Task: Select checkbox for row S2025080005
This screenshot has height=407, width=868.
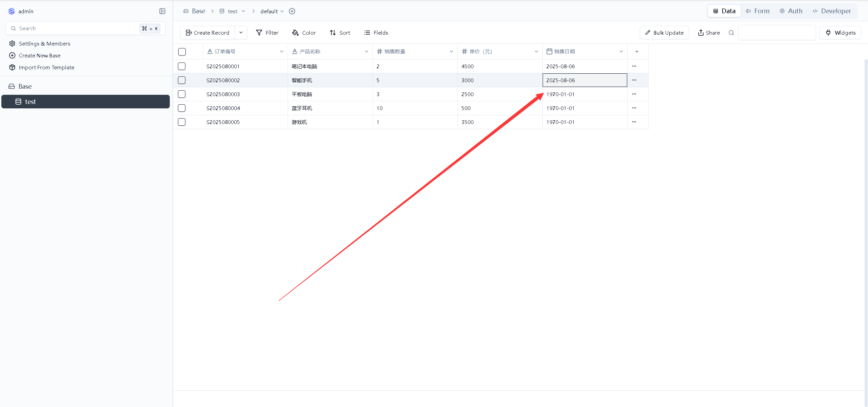Action: click(x=182, y=122)
